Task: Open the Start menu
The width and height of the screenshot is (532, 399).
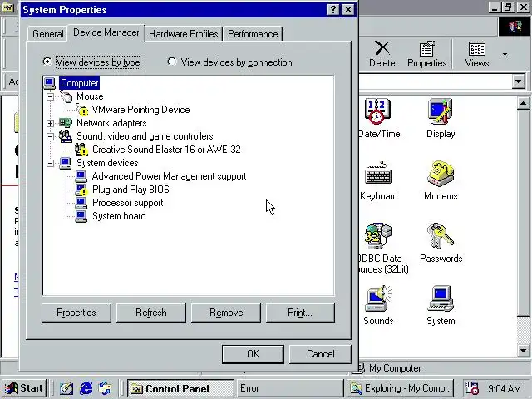Action: click(x=24, y=388)
